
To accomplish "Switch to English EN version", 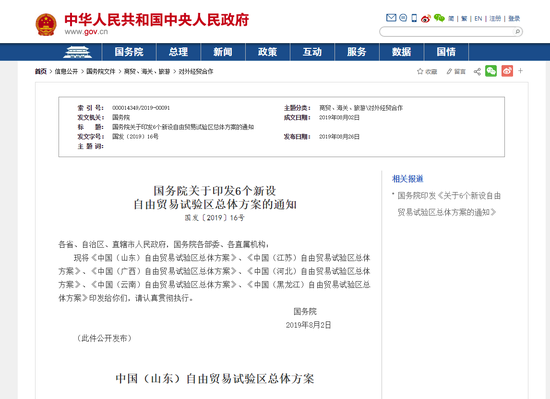I will (478, 19).
